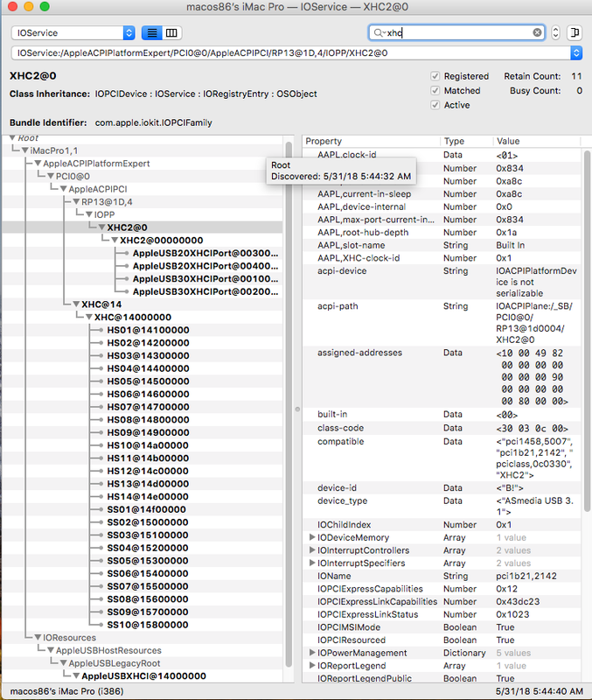
Task: Step through search results with stepper
Action: pyautogui.click(x=555, y=32)
